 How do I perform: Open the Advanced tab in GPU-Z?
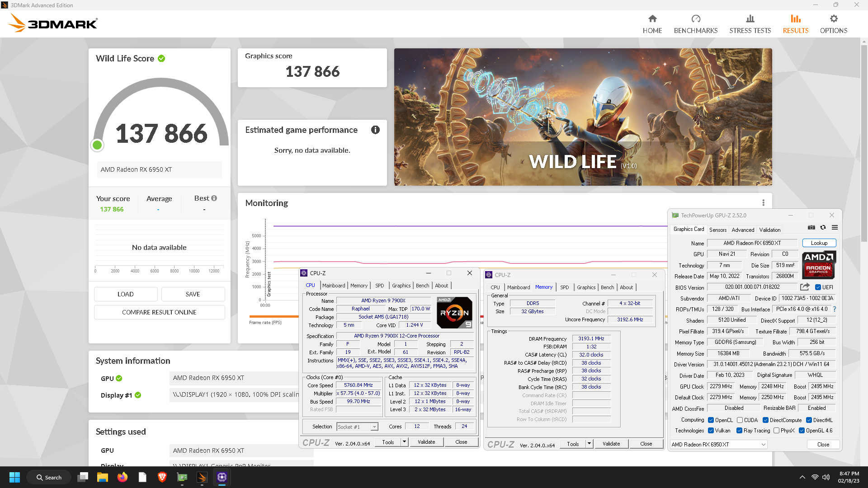(743, 230)
